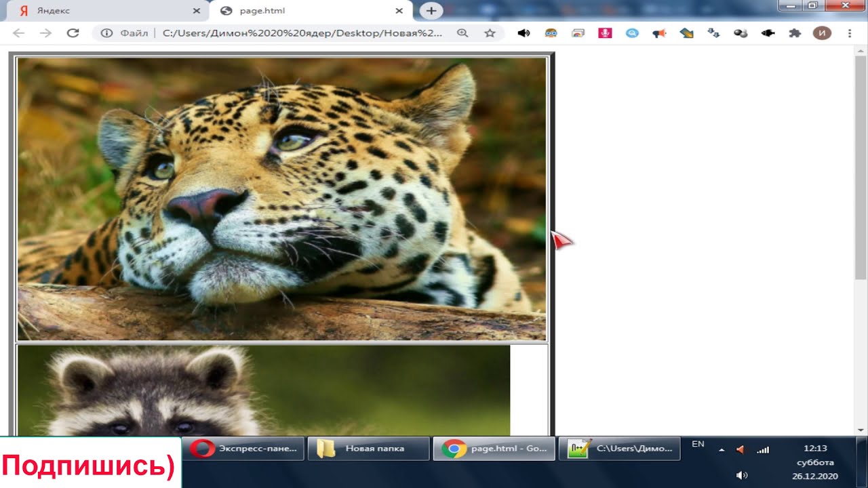Image resolution: width=868 pixels, height=488 pixels.
Task: Go forward in browser history
Action: click(45, 33)
